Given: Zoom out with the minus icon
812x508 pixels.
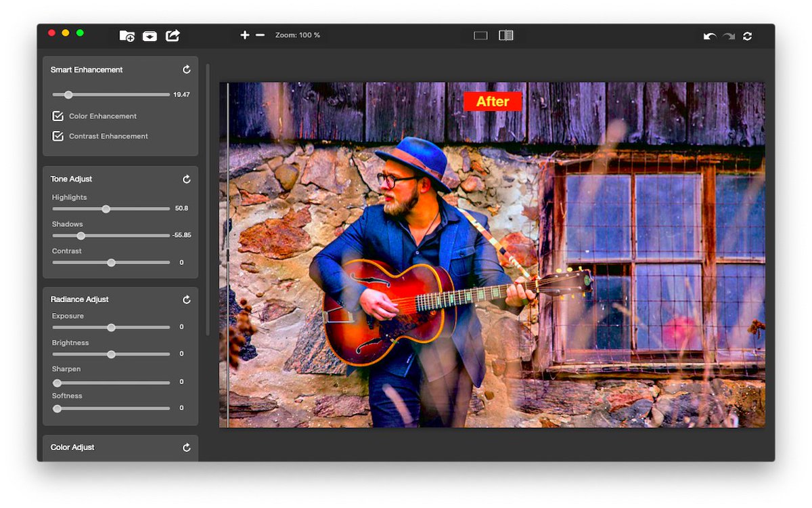Looking at the screenshot, I should [x=260, y=35].
